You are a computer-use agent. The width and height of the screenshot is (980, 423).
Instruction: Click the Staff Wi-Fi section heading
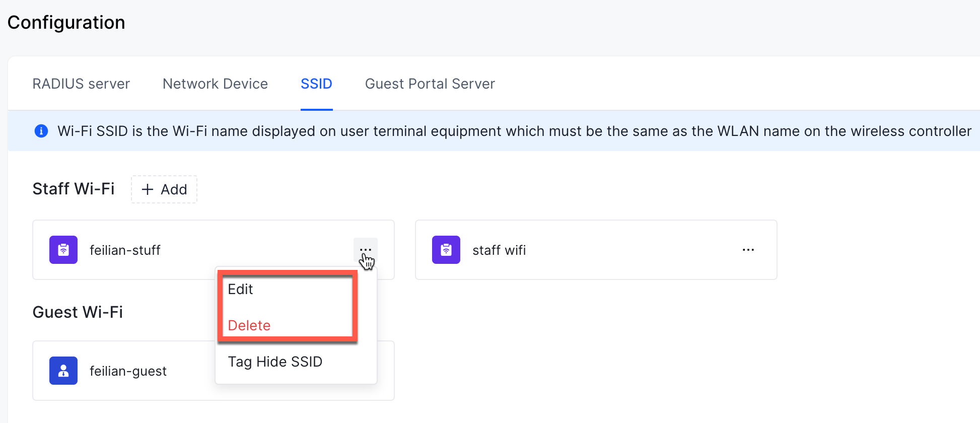[74, 189]
